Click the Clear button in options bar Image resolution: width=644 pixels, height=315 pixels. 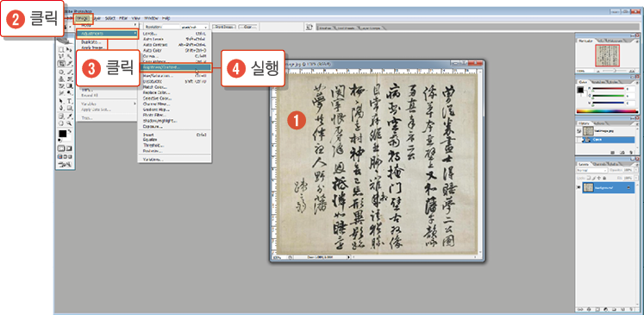(x=248, y=27)
